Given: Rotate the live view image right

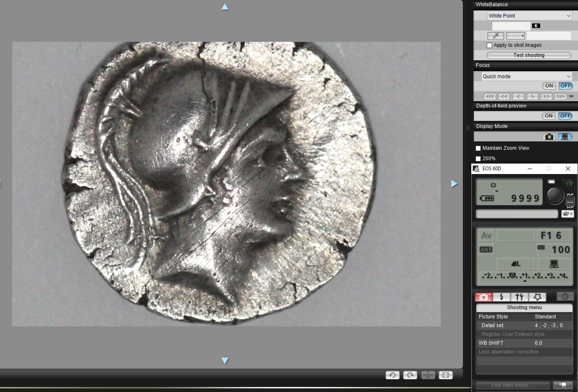Looking at the screenshot, I should coord(410,375).
